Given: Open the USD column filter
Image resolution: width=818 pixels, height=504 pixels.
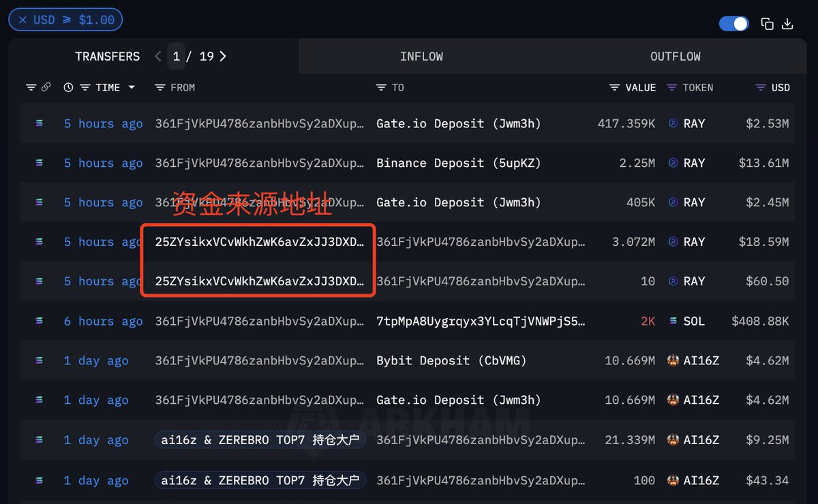Looking at the screenshot, I should [x=761, y=87].
